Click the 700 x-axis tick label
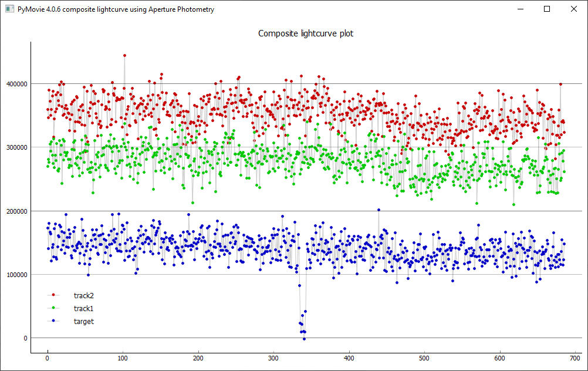This screenshot has height=371, width=588. tap(575, 357)
